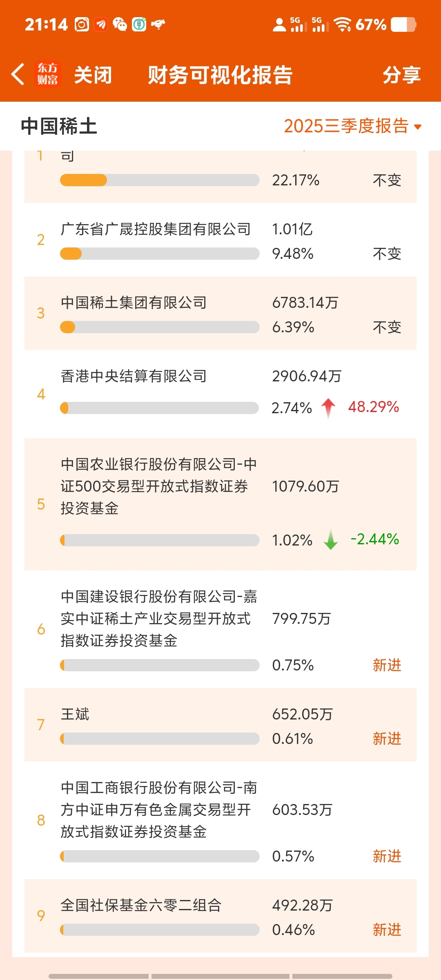This screenshot has height=980, width=441.
Task: Tap the back arrow icon
Action: point(18,75)
